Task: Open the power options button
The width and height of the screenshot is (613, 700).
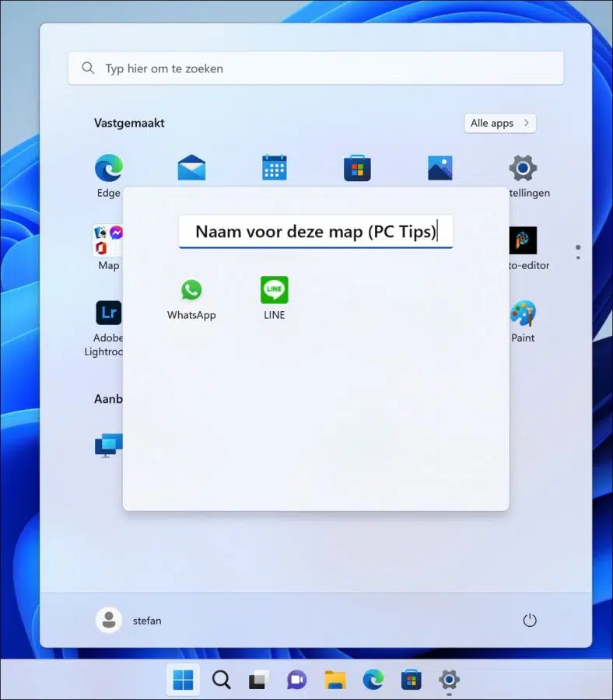Action: 530,620
